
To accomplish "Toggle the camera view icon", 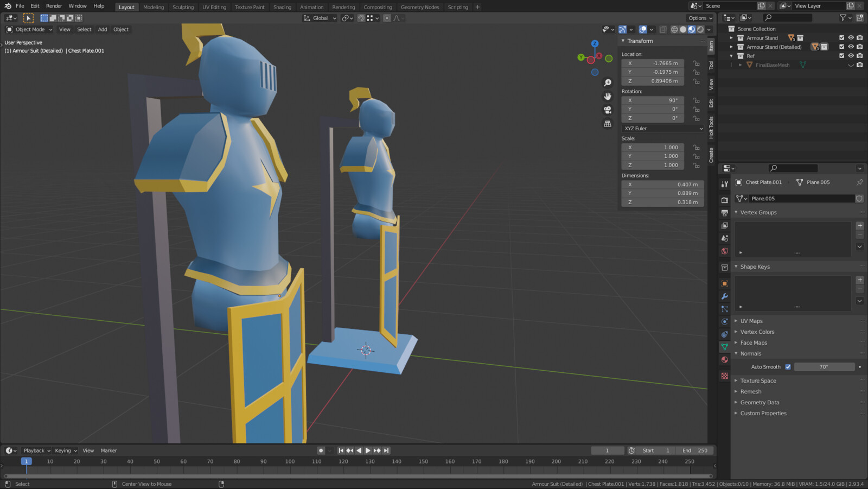I will pos(608,110).
